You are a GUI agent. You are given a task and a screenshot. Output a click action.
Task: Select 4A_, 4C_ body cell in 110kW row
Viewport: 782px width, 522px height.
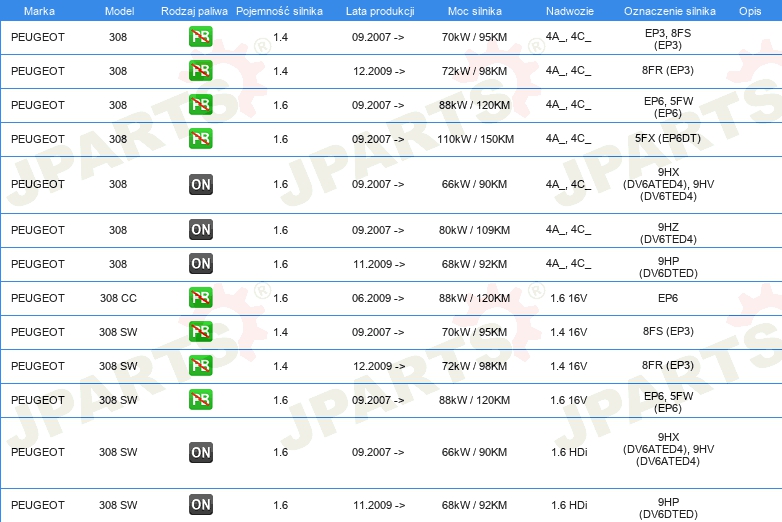point(568,139)
